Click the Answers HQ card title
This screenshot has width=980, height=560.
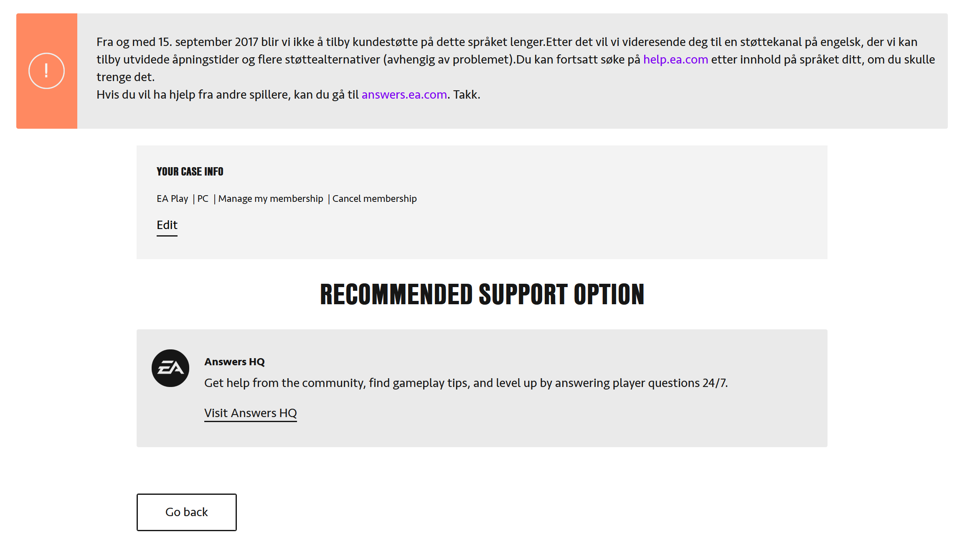click(x=234, y=362)
